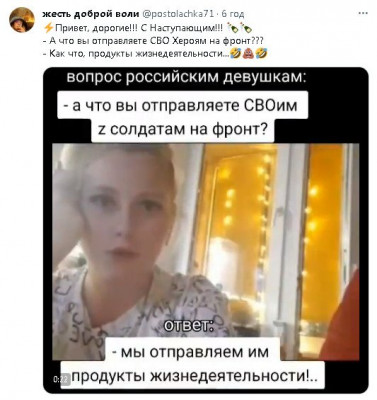This screenshot has height=400, width=377.
Task: Click the caption 'z солдатам на фронт?'
Action: click(183, 129)
